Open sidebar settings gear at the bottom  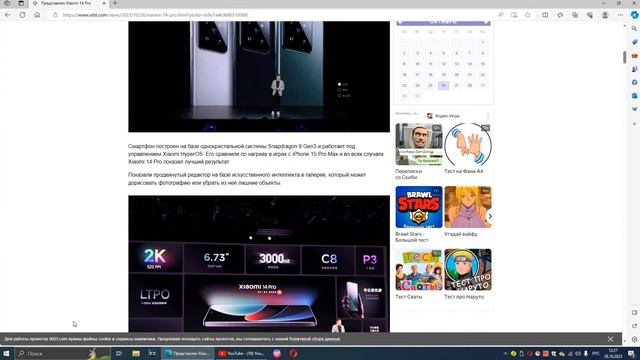634,339
